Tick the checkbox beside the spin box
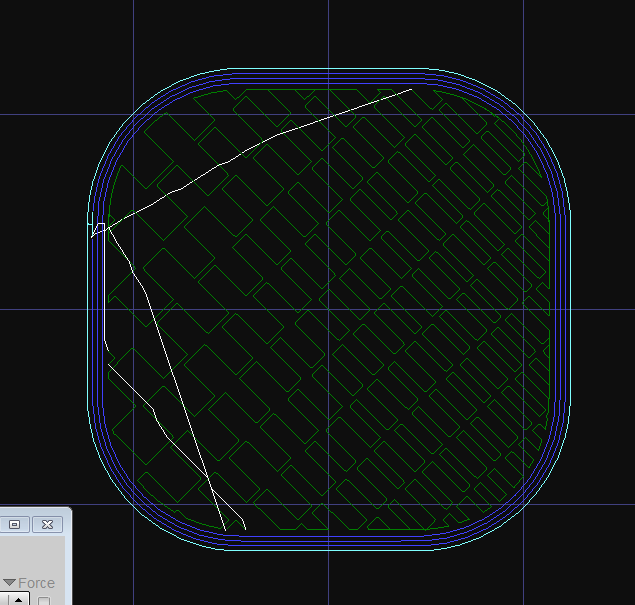Viewport: 635px width, 605px height. point(44,601)
